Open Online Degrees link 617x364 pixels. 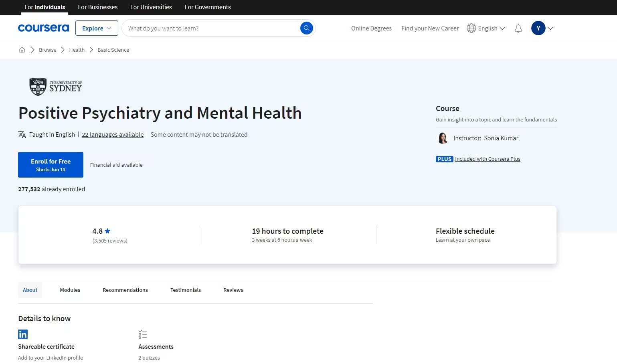371,28
